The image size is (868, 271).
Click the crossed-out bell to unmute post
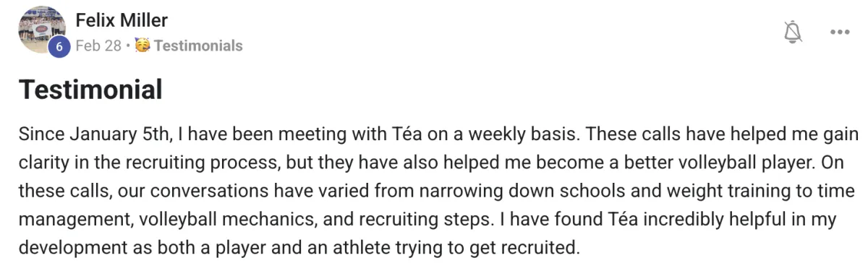pyautogui.click(x=793, y=32)
